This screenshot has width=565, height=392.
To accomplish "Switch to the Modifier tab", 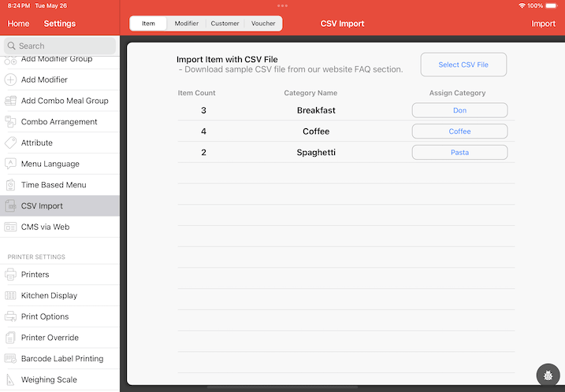I will [186, 24].
